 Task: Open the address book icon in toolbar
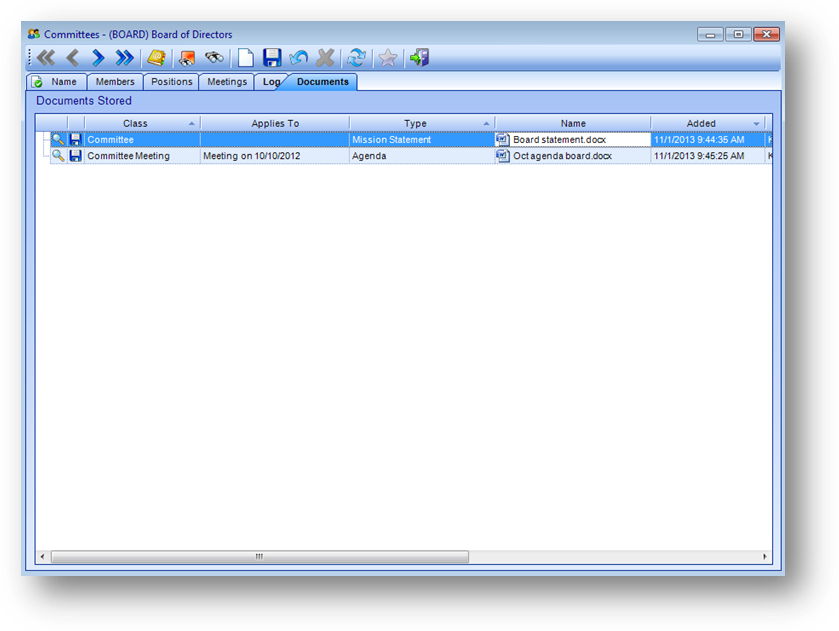[x=156, y=58]
